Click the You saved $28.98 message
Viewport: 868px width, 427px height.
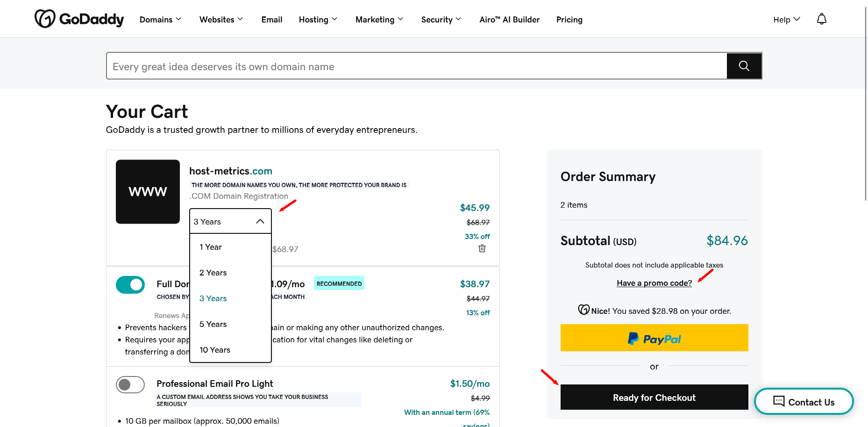(654, 311)
